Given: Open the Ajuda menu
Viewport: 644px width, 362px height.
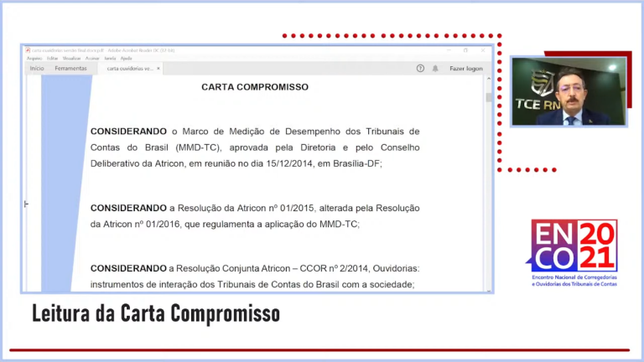Looking at the screenshot, I should pyautogui.click(x=126, y=59).
